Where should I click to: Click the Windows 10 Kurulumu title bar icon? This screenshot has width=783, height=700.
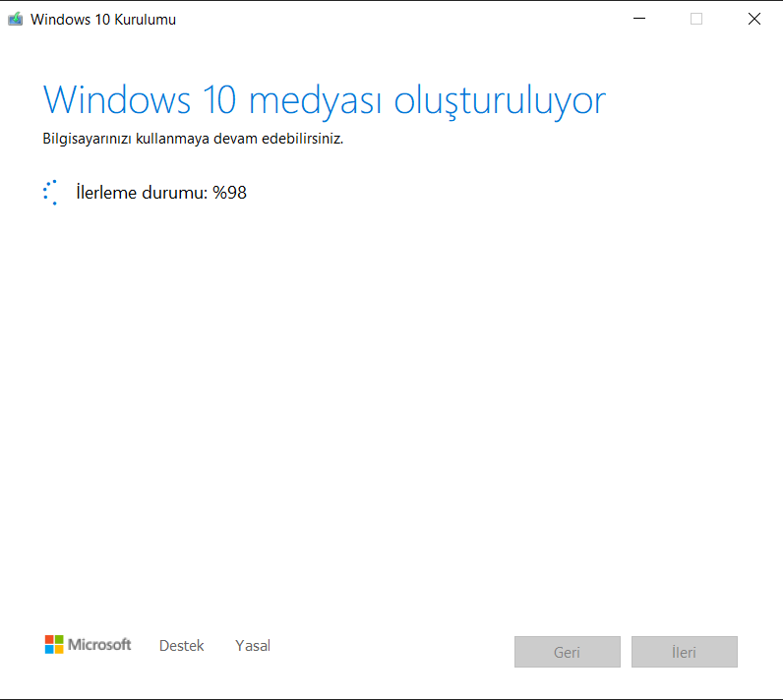point(15,19)
